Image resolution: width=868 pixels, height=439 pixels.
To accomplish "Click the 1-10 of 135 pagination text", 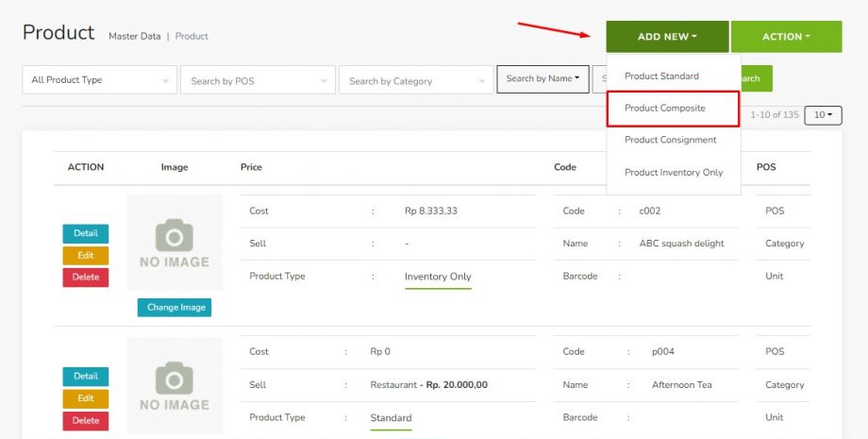I will (775, 115).
